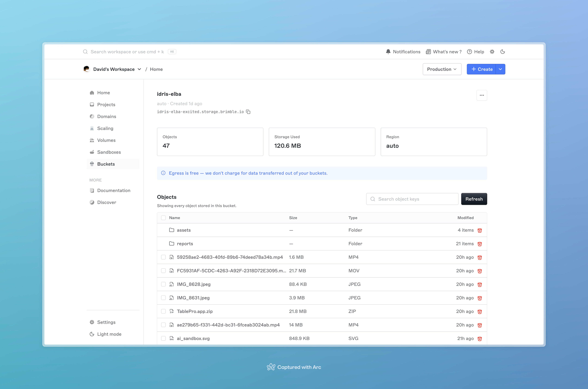Delete 59258ae2 mp4 file via trash icon
Screen dimensions: 588x389
tap(480, 257)
